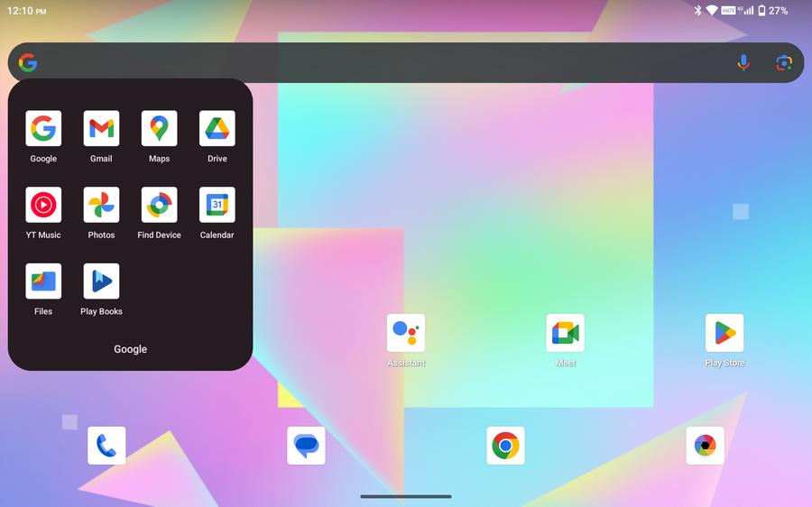
Task: Launch Gmail from the Google folder
Action: 101,128
